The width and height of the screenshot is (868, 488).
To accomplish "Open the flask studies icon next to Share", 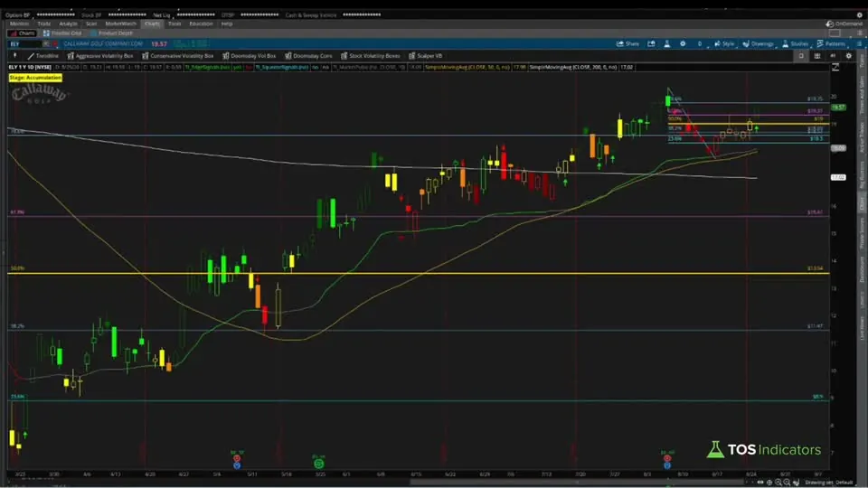I will (x=667, y=43).
